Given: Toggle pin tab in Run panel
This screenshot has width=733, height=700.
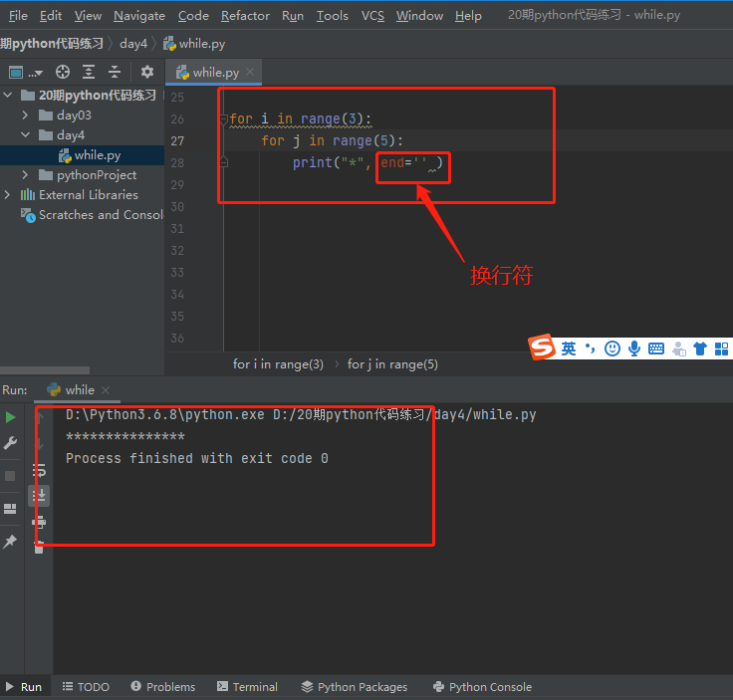Looking at the screenshot, I should tap(10, 542).
